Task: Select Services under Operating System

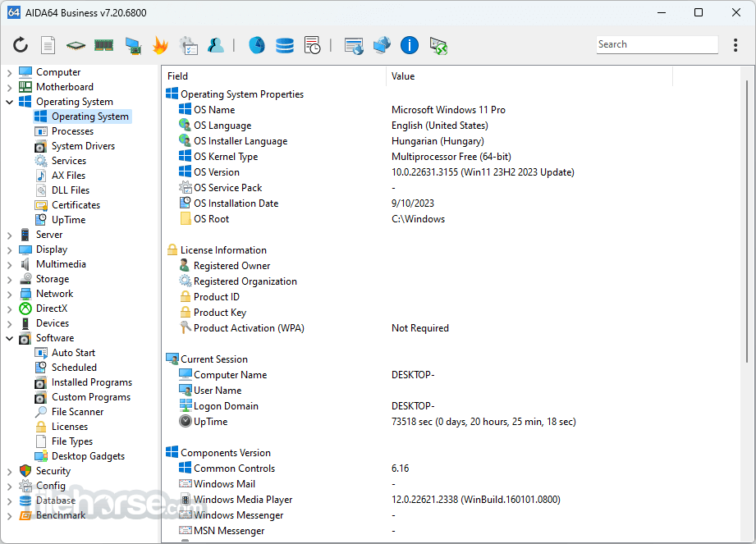Action: [x=68, y=161]
